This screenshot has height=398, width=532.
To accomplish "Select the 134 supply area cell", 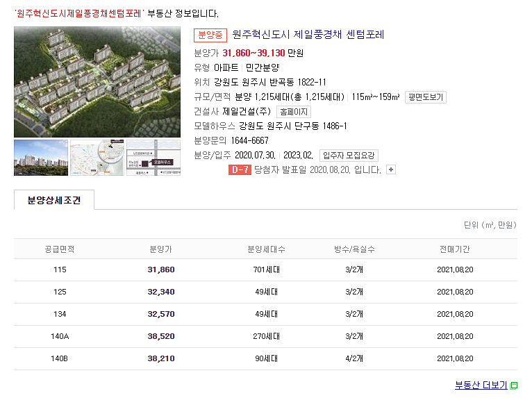I will tap(60, 314).
